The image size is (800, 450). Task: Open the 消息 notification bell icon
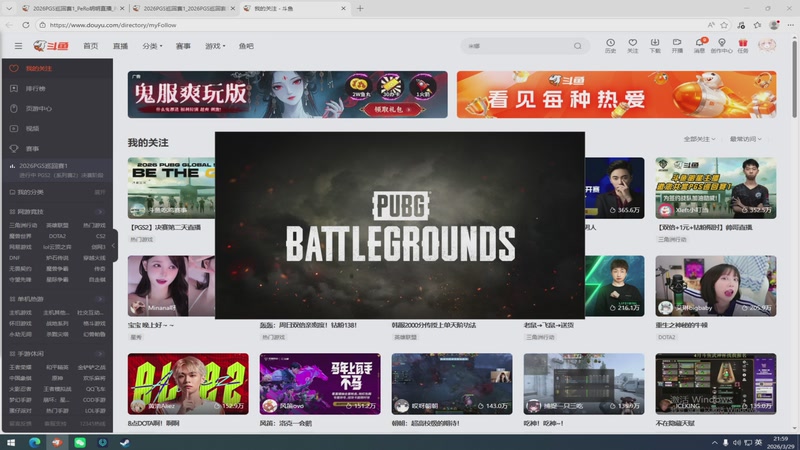(x=699, y=45)
